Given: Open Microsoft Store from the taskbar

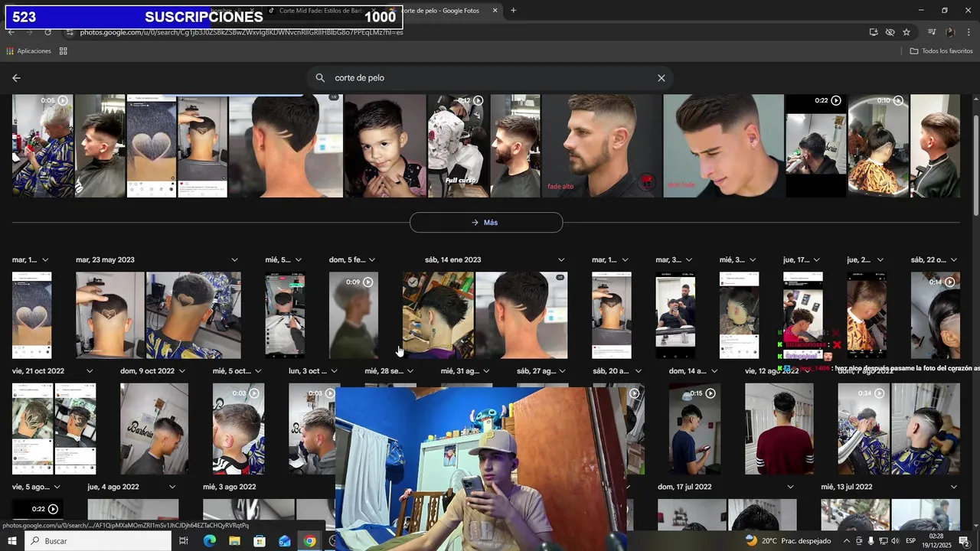Looking at the screenshot, I should [x=260, y=541].
